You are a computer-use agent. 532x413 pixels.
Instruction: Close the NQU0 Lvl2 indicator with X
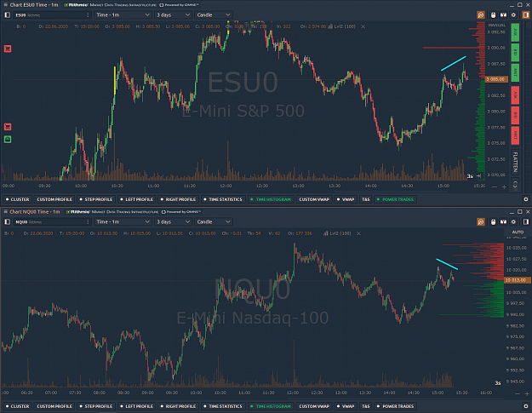358,233
